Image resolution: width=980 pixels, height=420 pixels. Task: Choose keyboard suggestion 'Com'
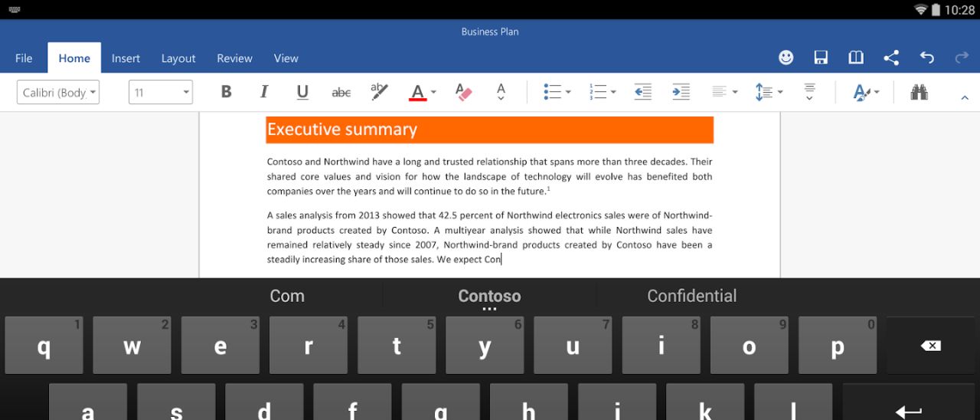click(287, 296)
